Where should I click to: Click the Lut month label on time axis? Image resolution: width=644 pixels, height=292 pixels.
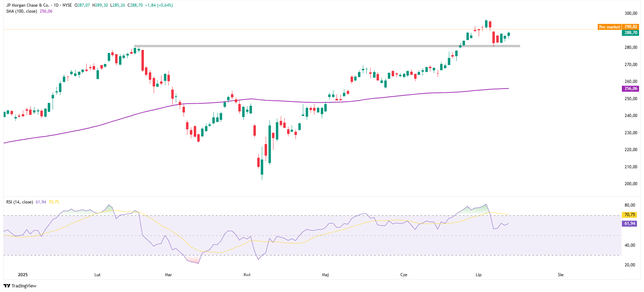98,275
